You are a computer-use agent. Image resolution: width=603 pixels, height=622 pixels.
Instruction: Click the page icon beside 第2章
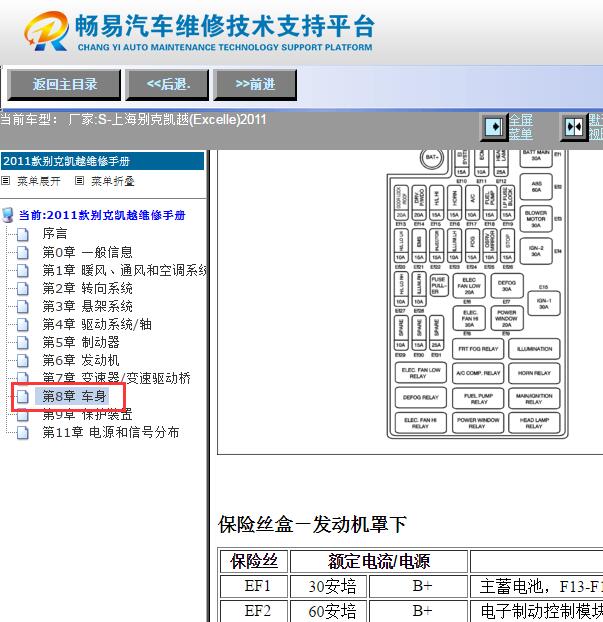23,288
